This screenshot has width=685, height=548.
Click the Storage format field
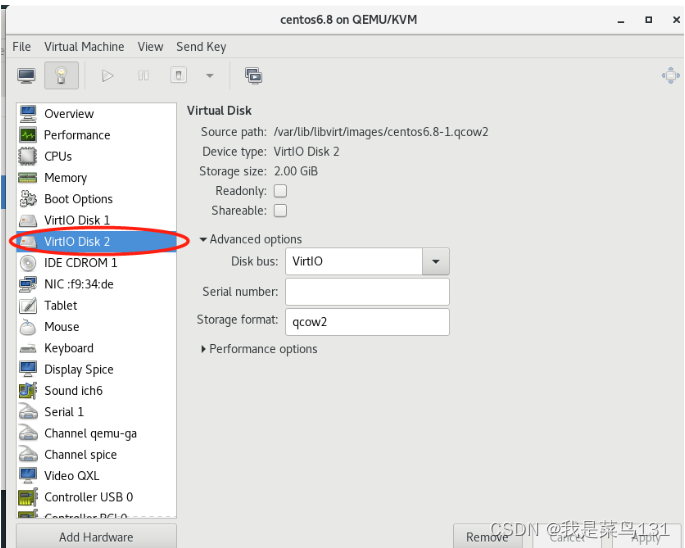coord(367,322)
